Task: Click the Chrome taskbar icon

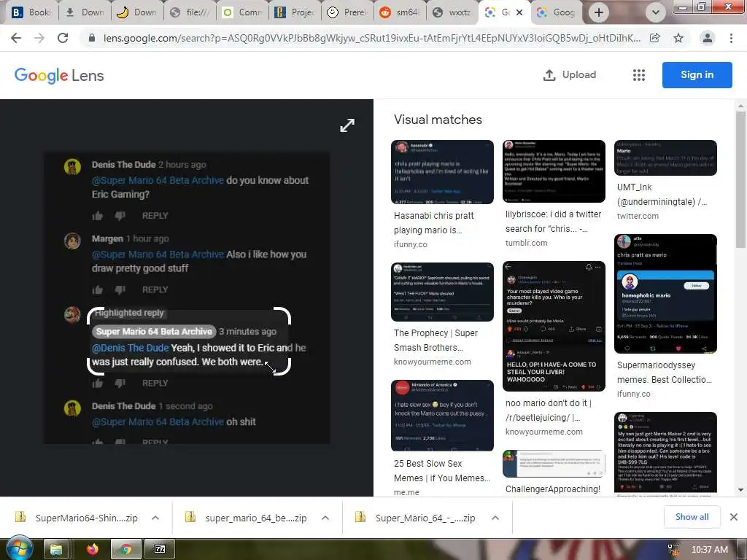Action: click(x=125, y=550)
